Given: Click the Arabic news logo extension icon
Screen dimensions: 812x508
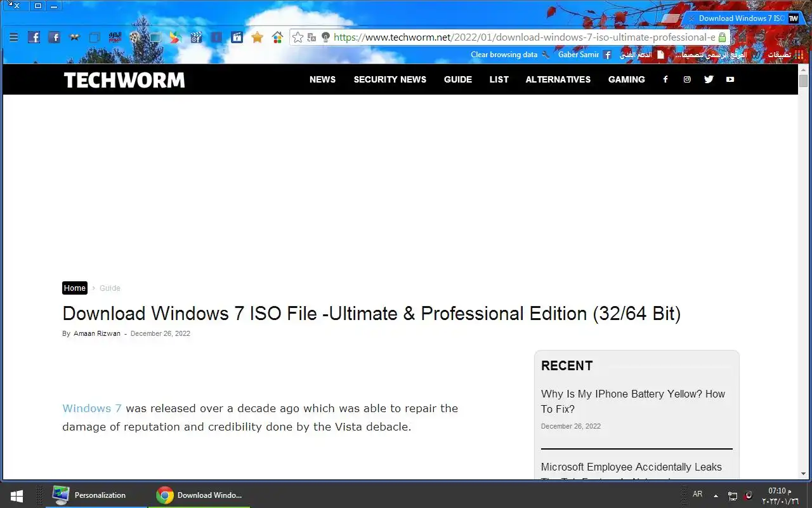Looking at the screenshot, I should click(x=115, y=37).
